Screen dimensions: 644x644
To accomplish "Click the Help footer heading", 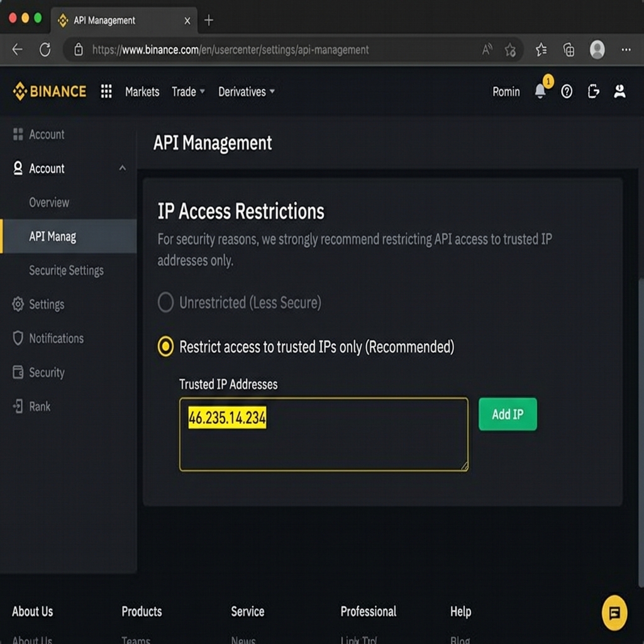I will [x=460, y=611].
